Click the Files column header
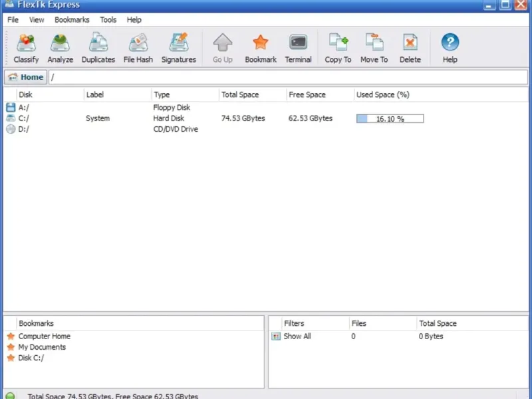The image size is (532, 399). 383,323
